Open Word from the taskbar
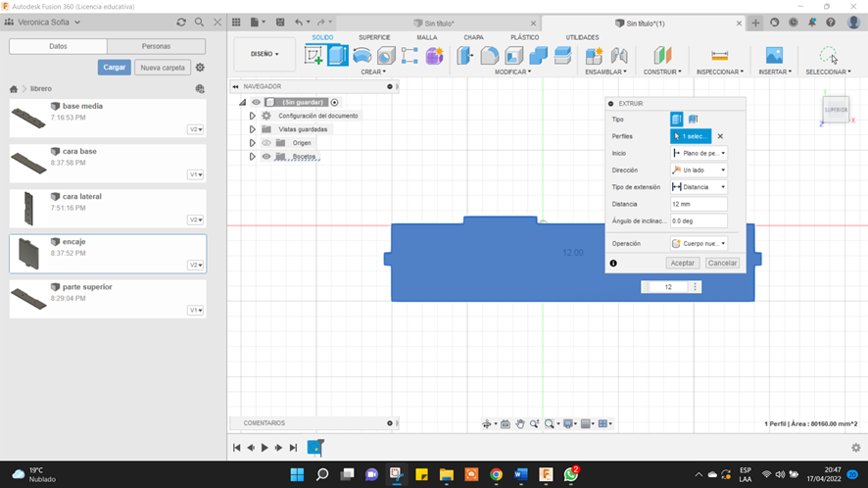Image resolution: width=868 pixels, height=488 pixels. (x=521, y=474)
